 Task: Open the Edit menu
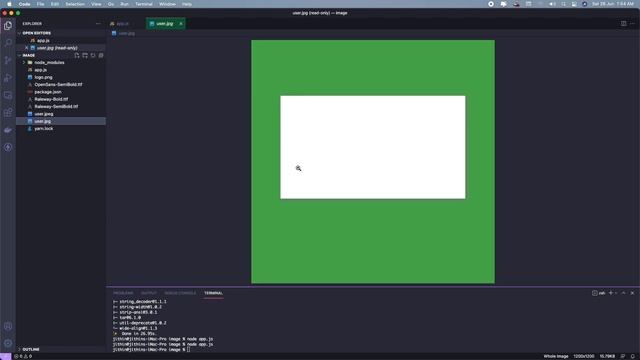(x=55, y=4)
